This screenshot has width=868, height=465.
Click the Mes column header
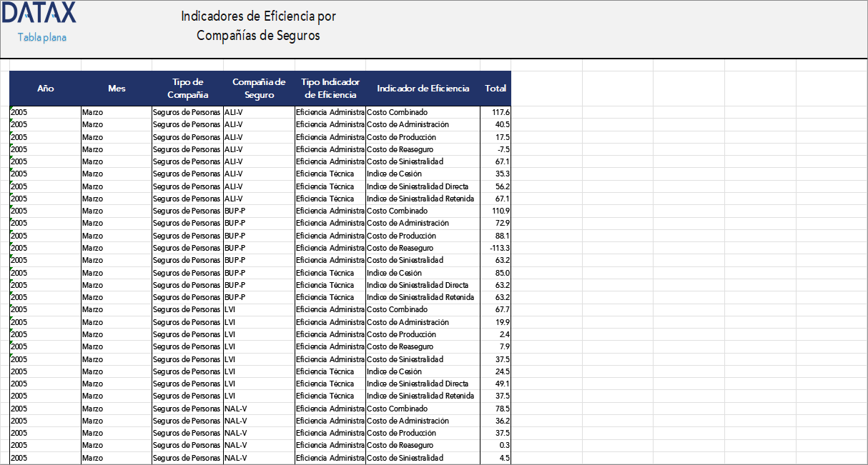pos(116,89)
